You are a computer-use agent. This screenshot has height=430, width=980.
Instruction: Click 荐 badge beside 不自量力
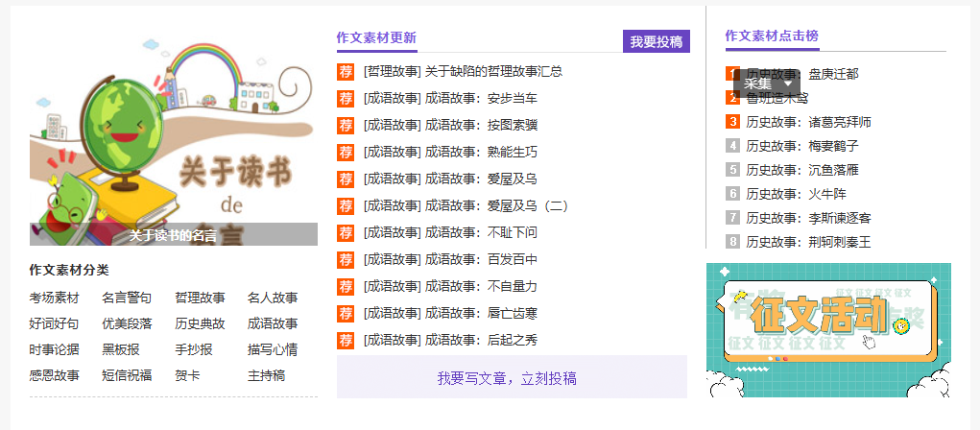click(346, 287)
